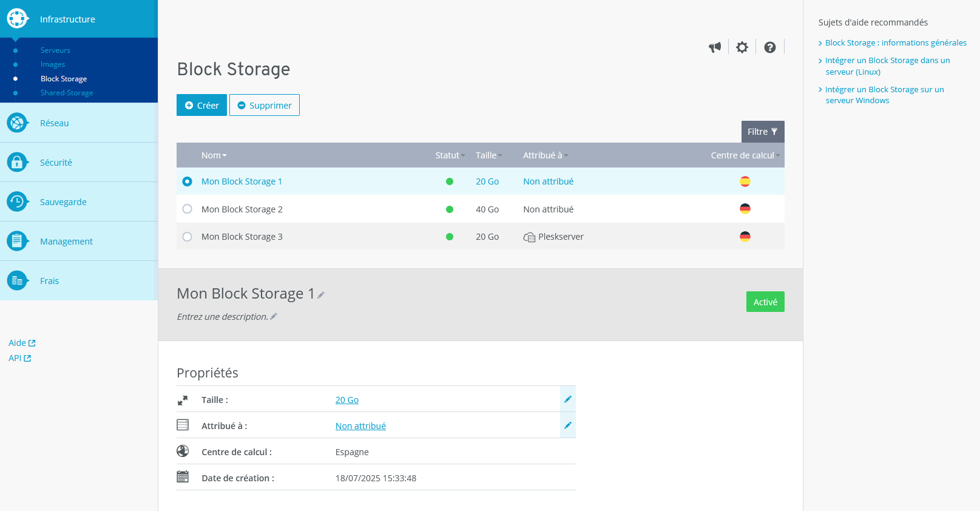Open the Block Storage informations générales help link
This screenshot has height=511, width=980.
point(895,43)
